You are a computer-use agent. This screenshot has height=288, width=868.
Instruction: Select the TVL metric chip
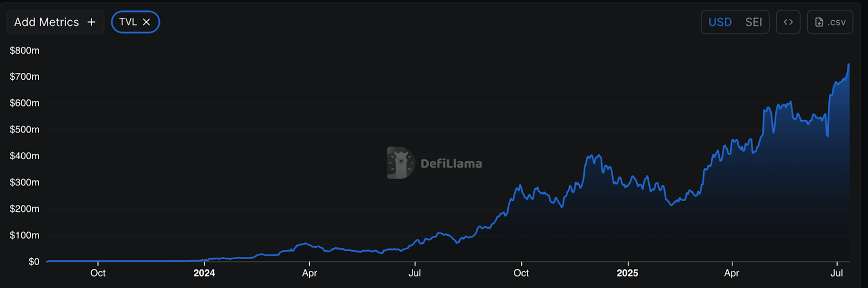point(135,22)
